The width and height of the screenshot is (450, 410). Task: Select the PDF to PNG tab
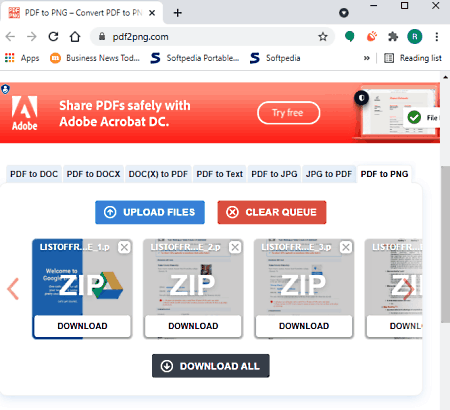click(384, 174)
